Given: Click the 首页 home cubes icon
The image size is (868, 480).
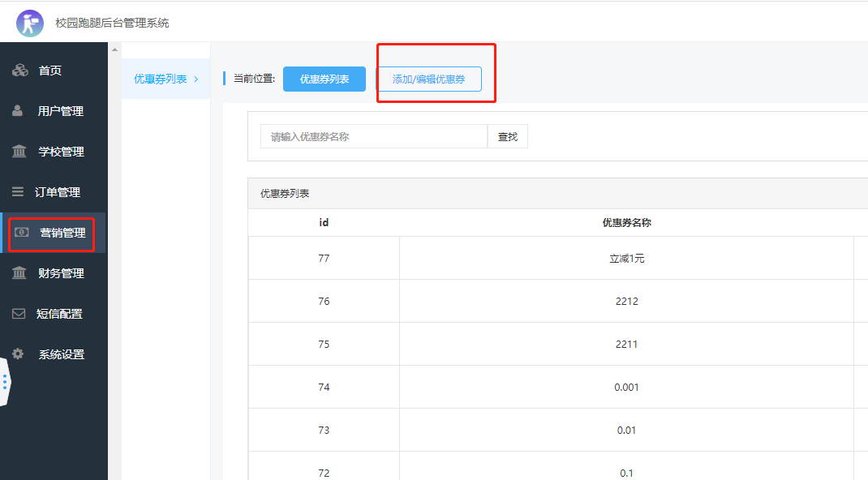Looking at the screenshot, I should 20,71.
